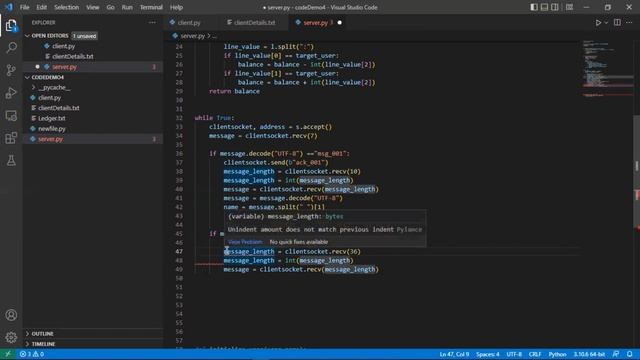Open Ledger.txt in the file tree
Screen dimensions: 640x360
pyautogui.click(x=51, y=118)
